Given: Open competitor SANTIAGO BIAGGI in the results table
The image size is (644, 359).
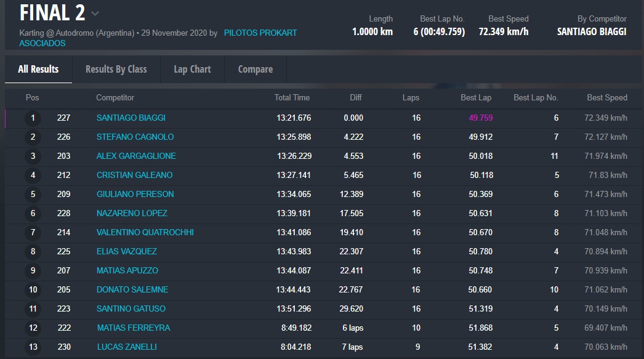Looking at the screenshot, I should 131,118.
